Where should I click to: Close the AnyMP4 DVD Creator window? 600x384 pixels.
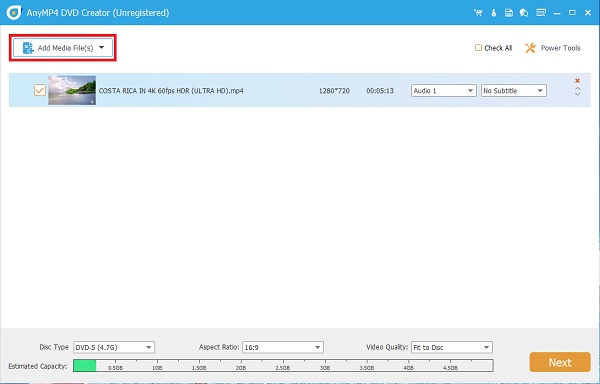click(x=588, y=13)
